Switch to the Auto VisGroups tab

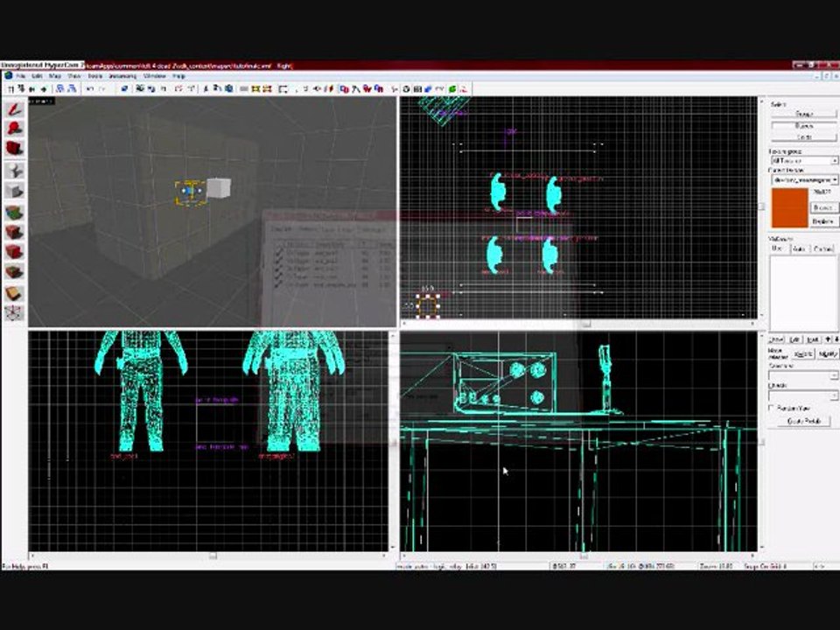coord(799,248)
